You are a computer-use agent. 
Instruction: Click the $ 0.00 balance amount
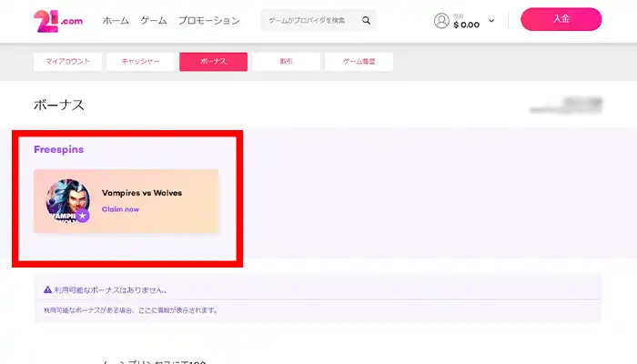pos(466,25)
